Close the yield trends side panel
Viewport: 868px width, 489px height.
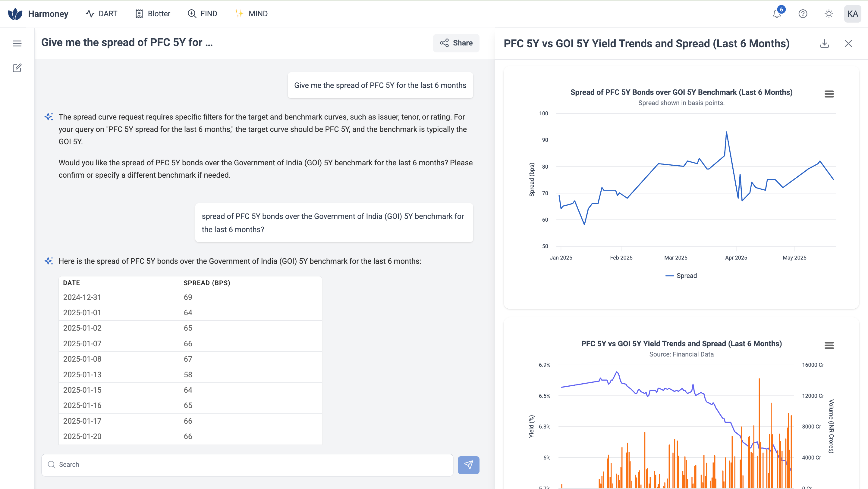click(x=848, y=43)
